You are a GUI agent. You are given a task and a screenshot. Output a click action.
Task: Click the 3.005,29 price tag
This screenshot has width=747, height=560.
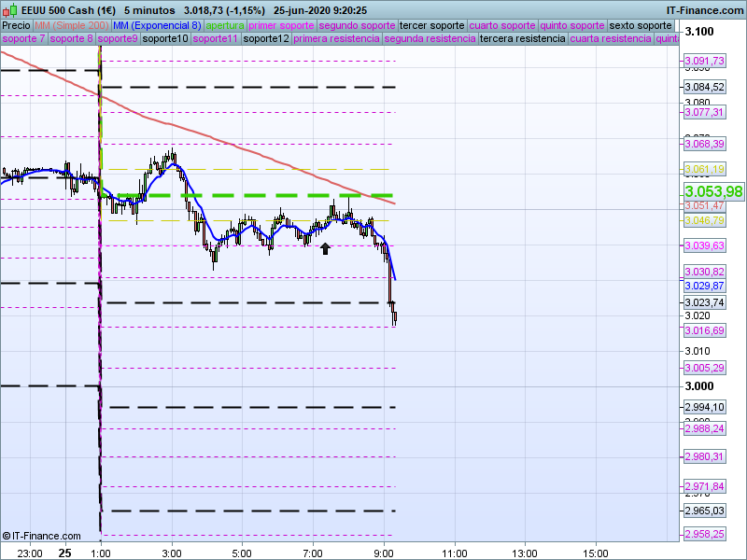tap(705, 368)
